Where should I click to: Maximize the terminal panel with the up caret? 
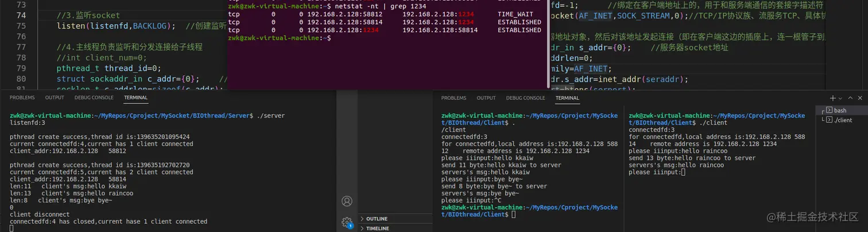[x=851, y=98]
